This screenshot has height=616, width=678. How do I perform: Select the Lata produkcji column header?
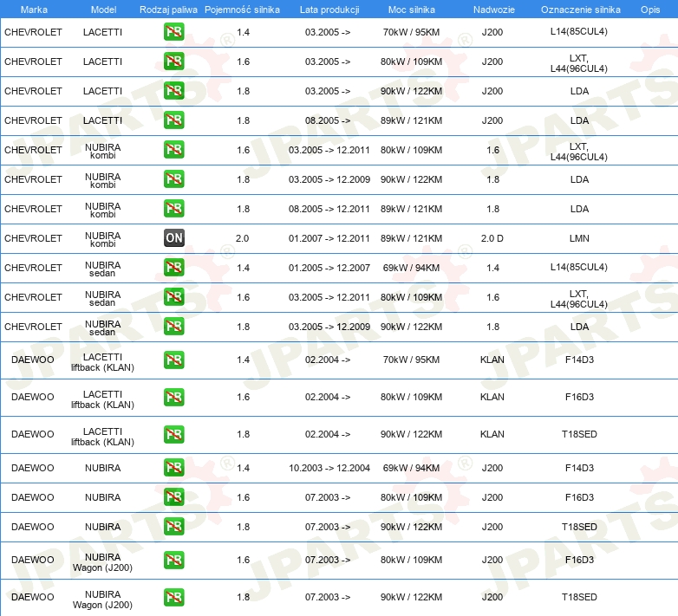pos(329,10)
